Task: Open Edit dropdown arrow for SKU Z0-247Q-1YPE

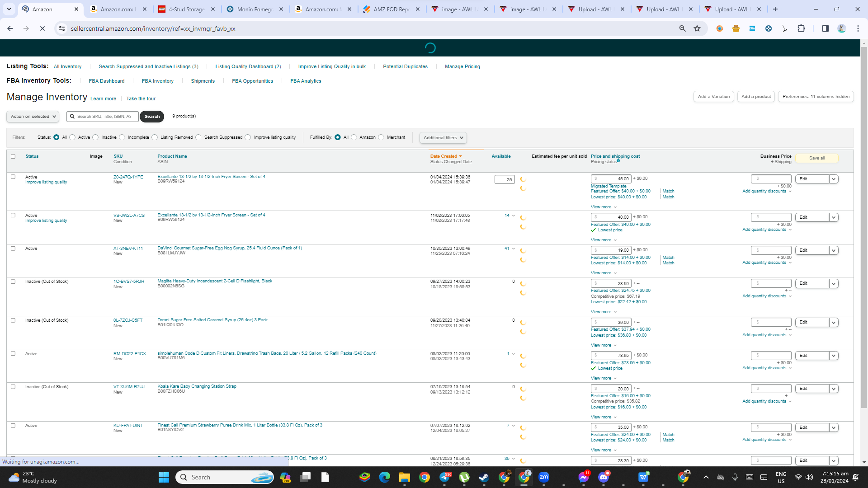Action: pyautogui.click(x=834, y=179)
